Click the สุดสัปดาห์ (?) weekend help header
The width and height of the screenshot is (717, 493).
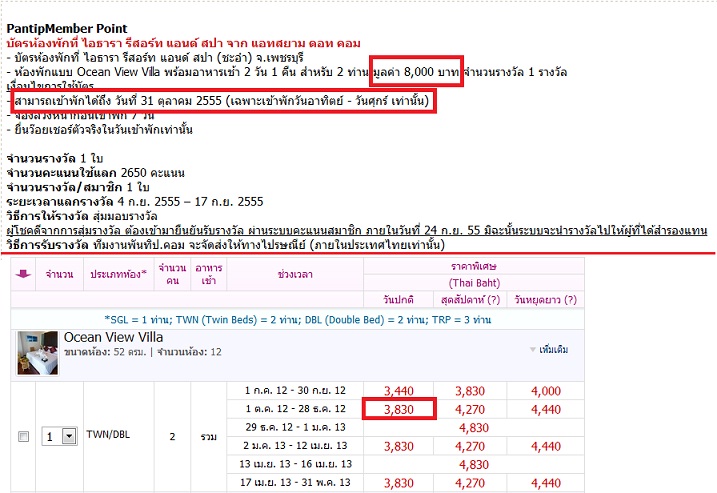point(470,300)
